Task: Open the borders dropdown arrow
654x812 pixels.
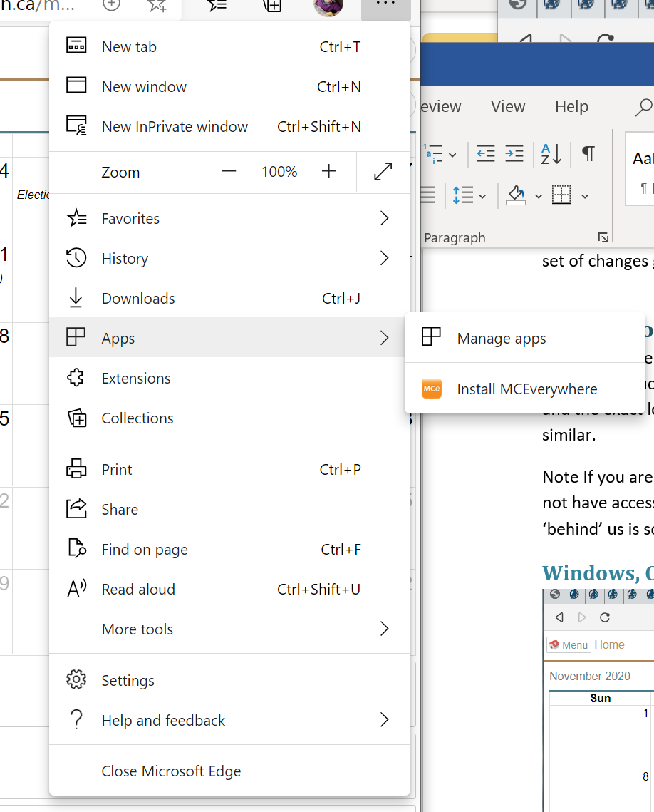Action: tap(585, 196)
